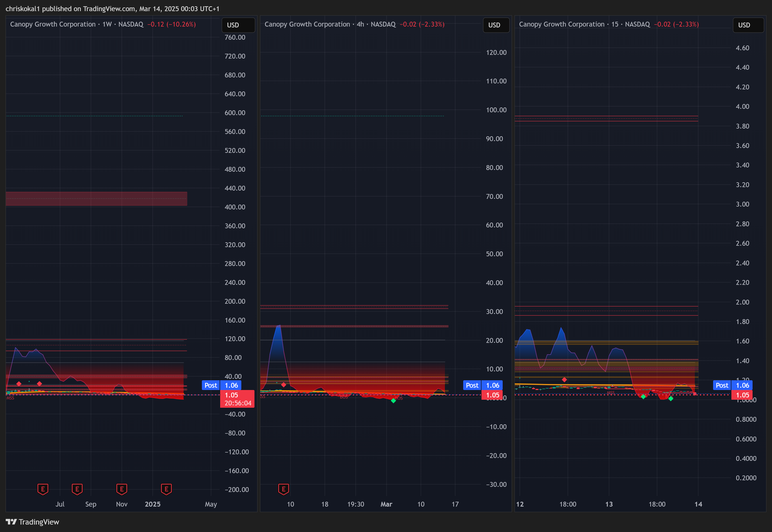Click the May label on weekly time axis
This screenshot has height=532, width=772.
[211, 504]
